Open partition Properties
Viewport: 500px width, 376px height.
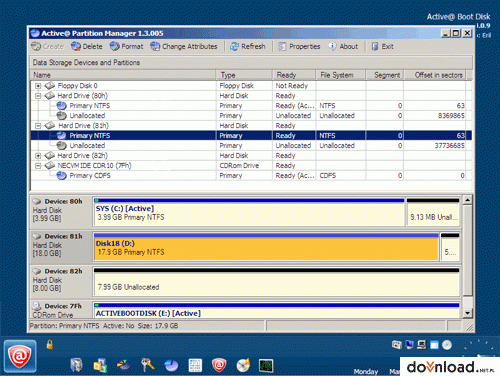299,47
